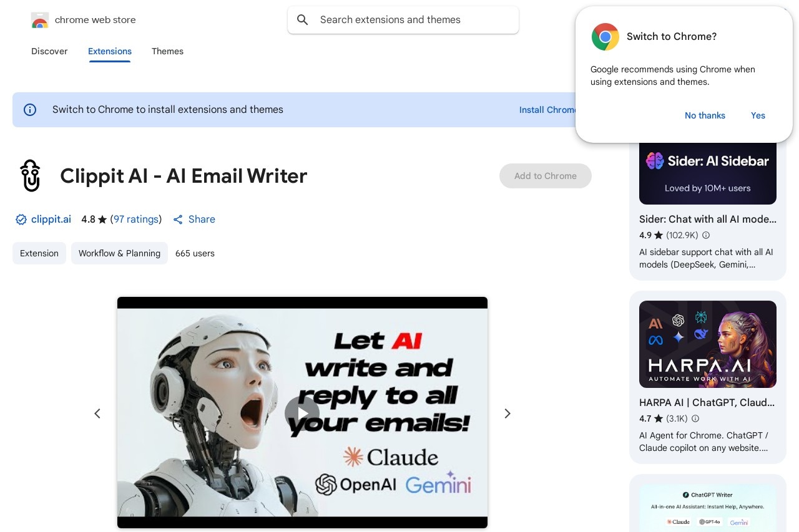799x532 pixels.
Task: Open the Sider AI Sidebar thumbnail
Action: [x=708, y=172]
